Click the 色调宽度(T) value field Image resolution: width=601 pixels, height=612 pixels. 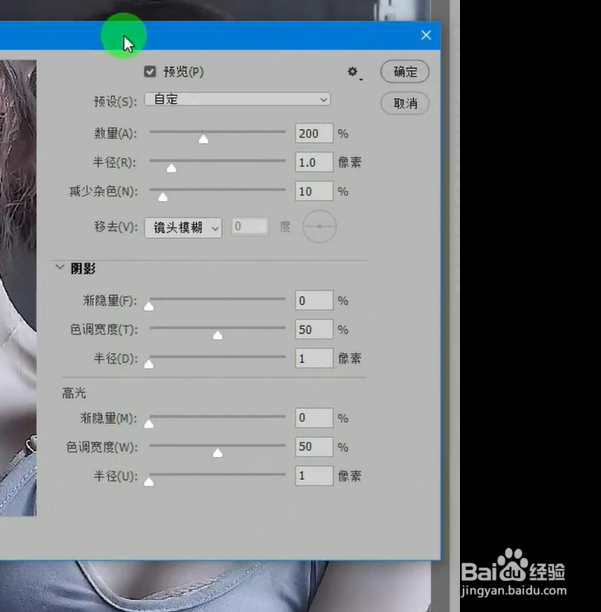[314, 329]
